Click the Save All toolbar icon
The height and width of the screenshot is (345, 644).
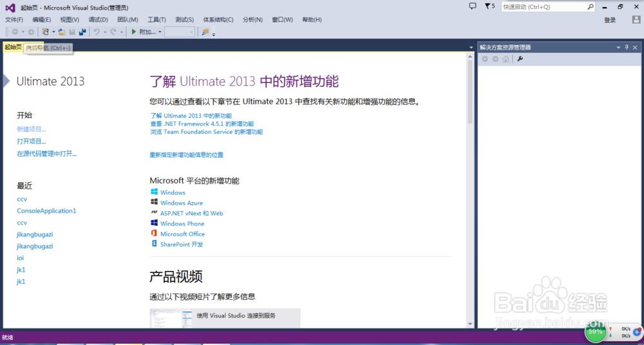[x=82, y=32]
